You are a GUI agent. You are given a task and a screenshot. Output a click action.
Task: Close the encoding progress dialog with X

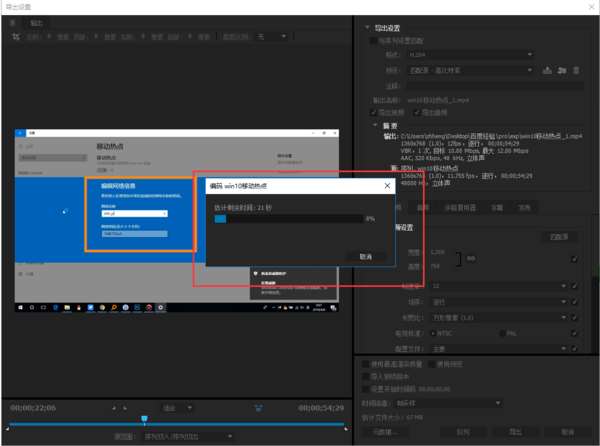[x=387, y=186]
